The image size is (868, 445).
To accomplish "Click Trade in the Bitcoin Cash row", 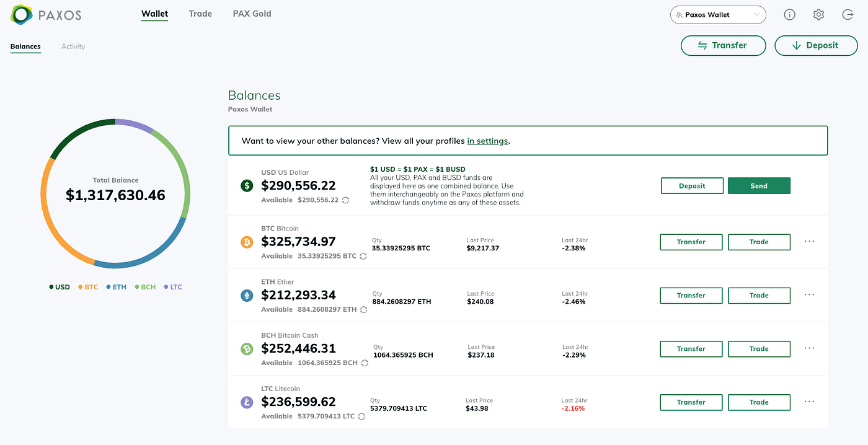I will (759, 348).
